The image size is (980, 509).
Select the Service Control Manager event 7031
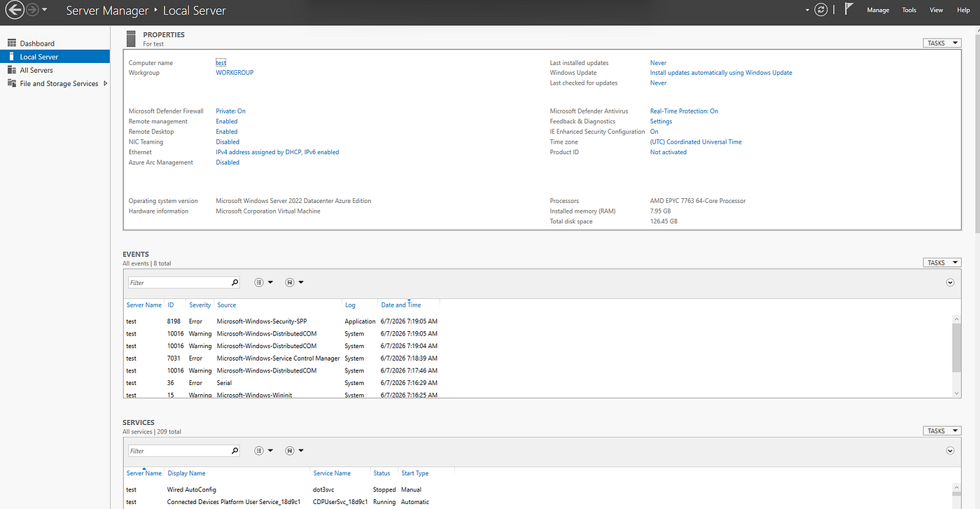pos(538,358)
